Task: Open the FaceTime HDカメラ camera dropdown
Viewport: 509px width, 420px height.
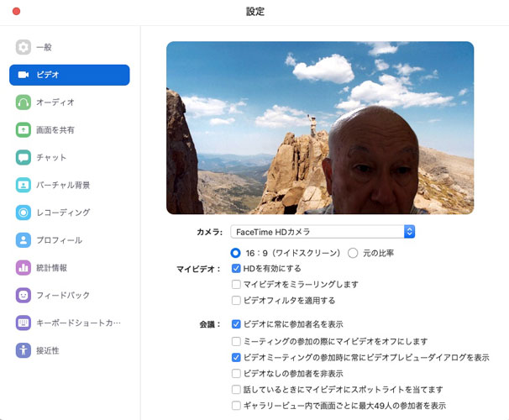Action: 323,232
